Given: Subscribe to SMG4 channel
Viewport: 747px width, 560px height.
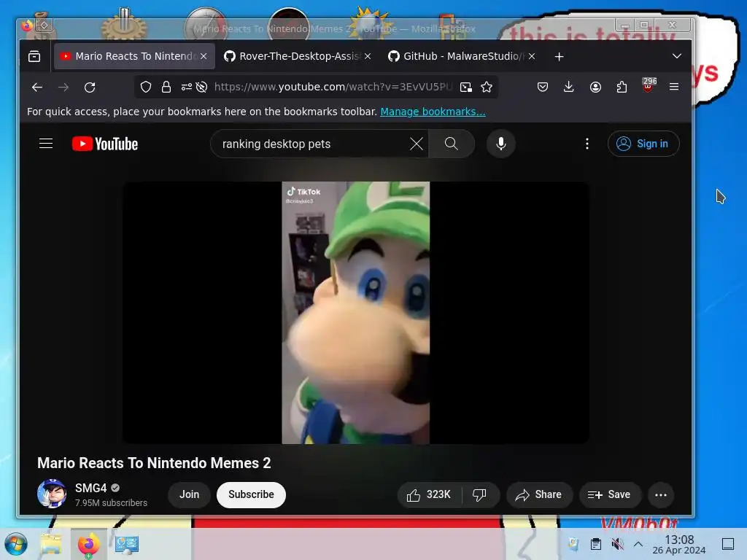Looking at the screenshot, I should click(251, 495).
